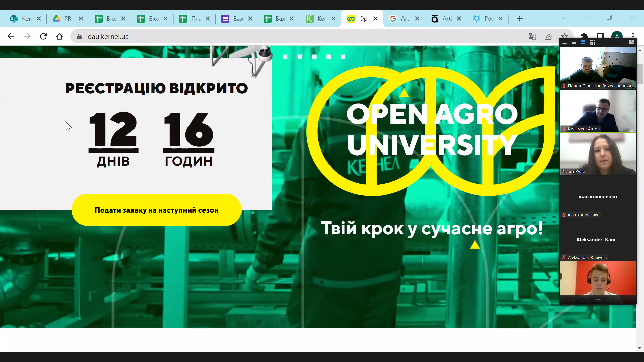Click Подати заявку на наступний сезон button

157,210
